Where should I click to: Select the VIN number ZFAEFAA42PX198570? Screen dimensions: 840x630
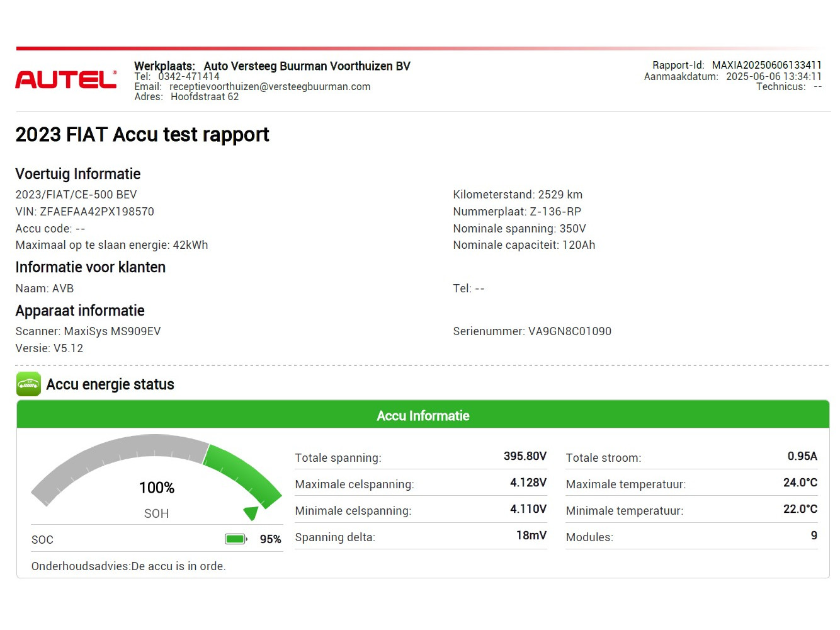(x=97, y=212)
